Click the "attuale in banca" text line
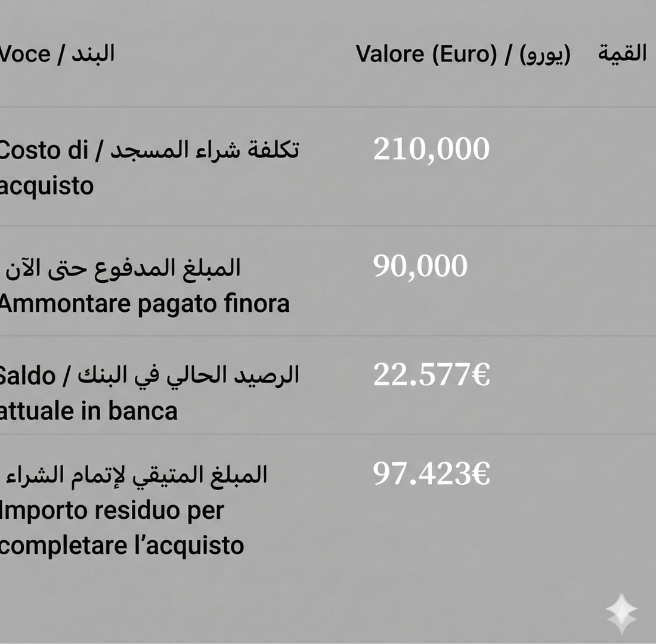 click(88, 411)
